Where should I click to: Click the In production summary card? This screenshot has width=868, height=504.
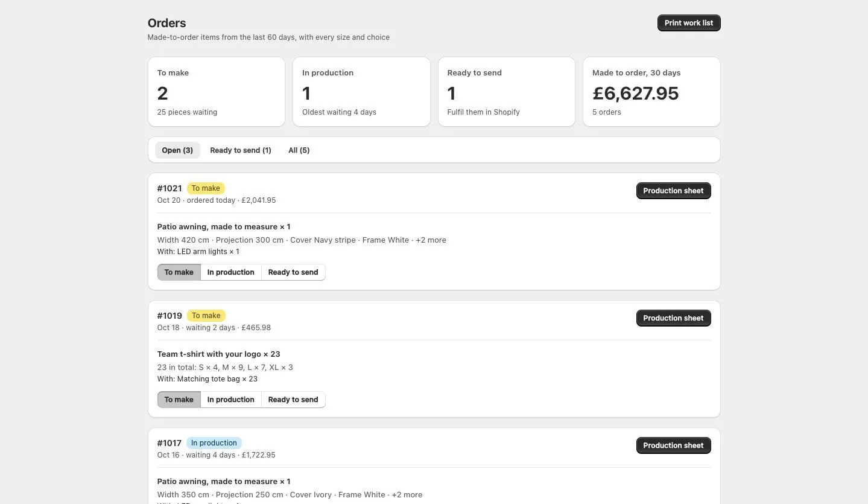click(x=361, y=92)
